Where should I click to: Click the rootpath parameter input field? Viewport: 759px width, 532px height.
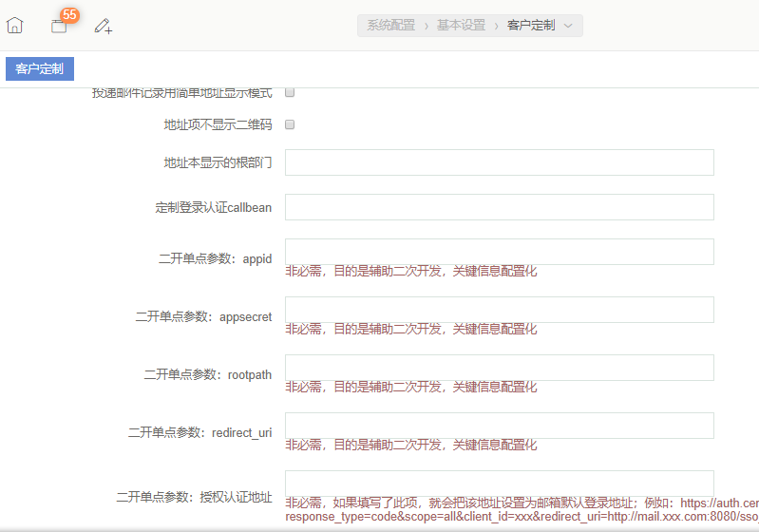[499, 368]
